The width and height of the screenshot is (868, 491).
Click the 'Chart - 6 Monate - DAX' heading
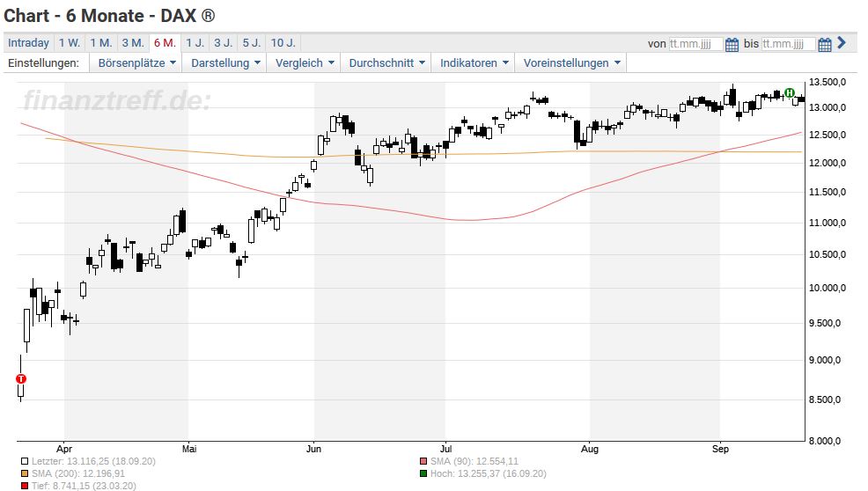pyautogui.click(x=109, y=16)
